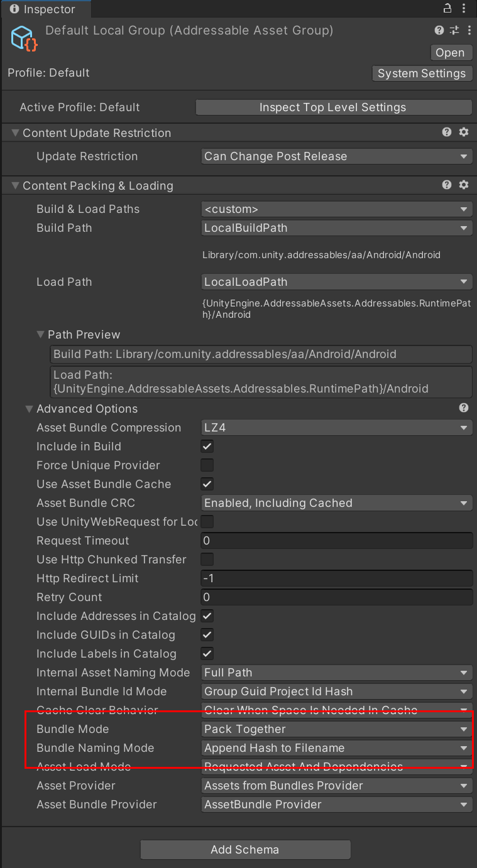Open the Asset Bundle Compression dropdown
Viewport: 477px width, 868px height.
(x=336, y=428)
